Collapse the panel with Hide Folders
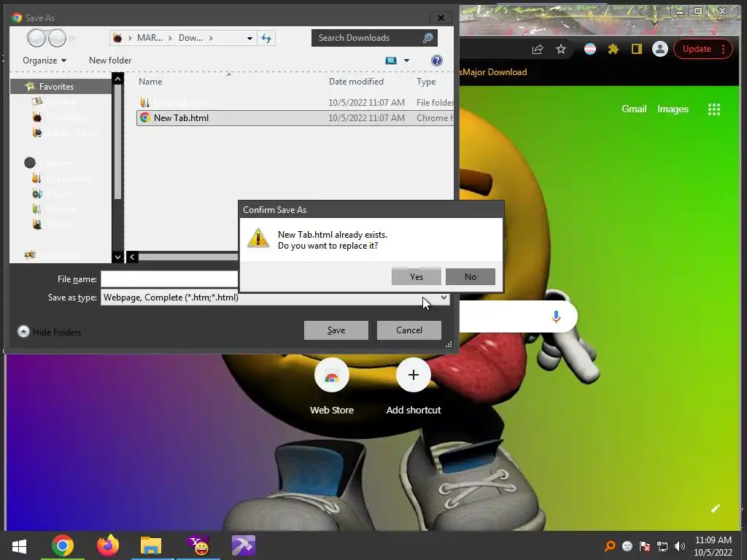 49,332
